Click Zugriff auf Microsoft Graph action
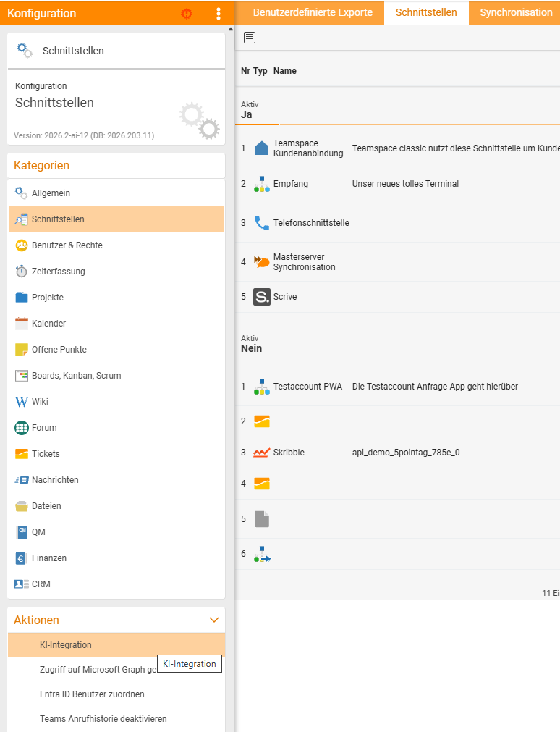560x732 pixels. (x=98, y=670)
